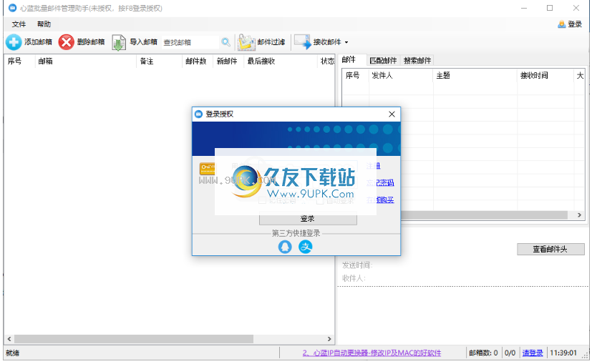Open the 忘记密码 link
Viewport: 592px width, 364px height.
point(380,182)
